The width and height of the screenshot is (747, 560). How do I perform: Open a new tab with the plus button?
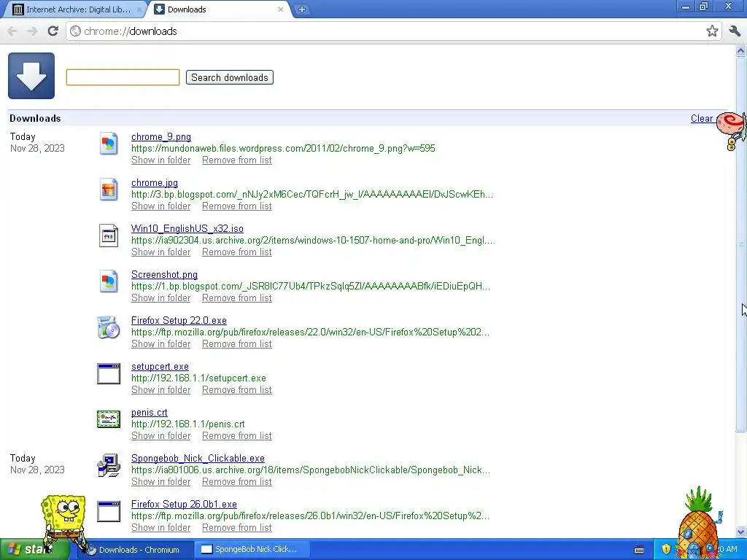click(301, 9)
